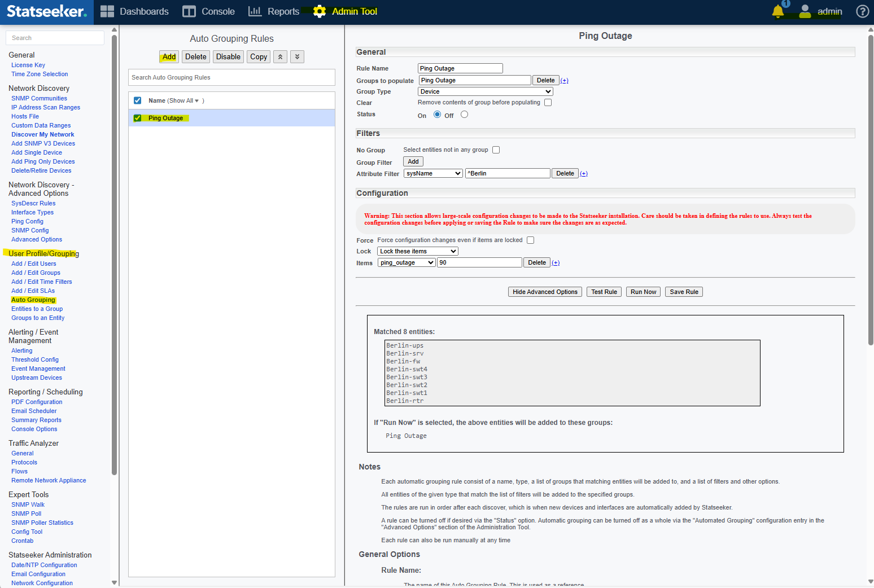Click the Admin Tool gear icon
This screenshot has height=588, width=874.
(x=320, y=11)
